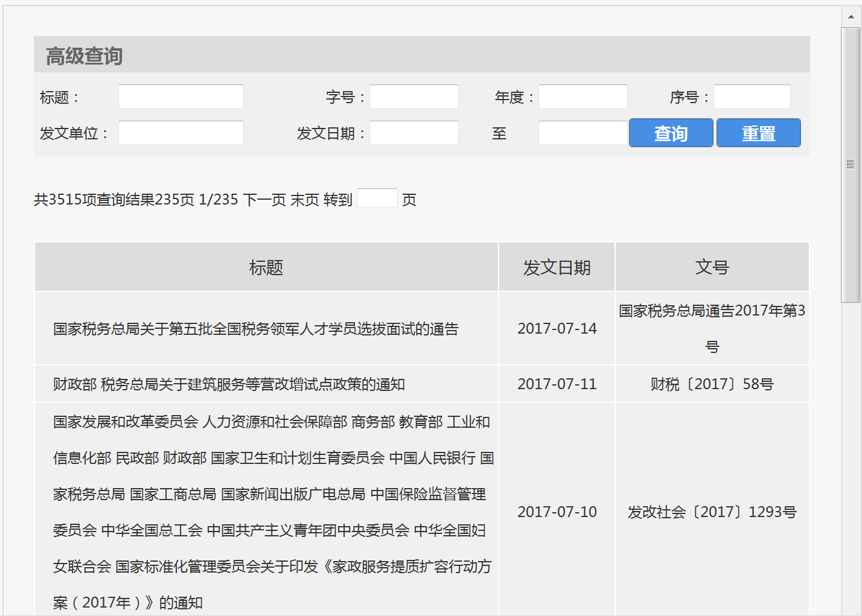Open 国家税务总局关于第五批全国税务领军人才学员选拔面试的通告
The height and width of the screenshot is (616, 862).
[x=256, y=329]
